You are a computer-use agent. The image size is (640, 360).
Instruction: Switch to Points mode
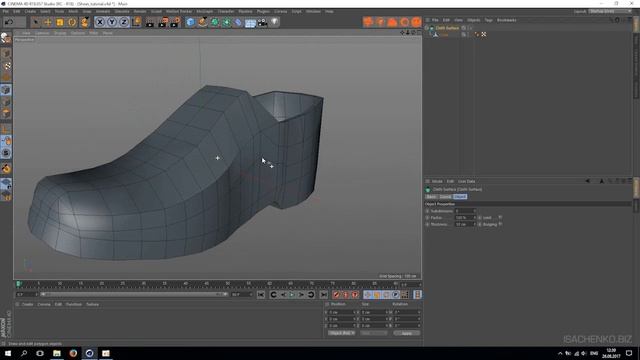tap(6, 90)
